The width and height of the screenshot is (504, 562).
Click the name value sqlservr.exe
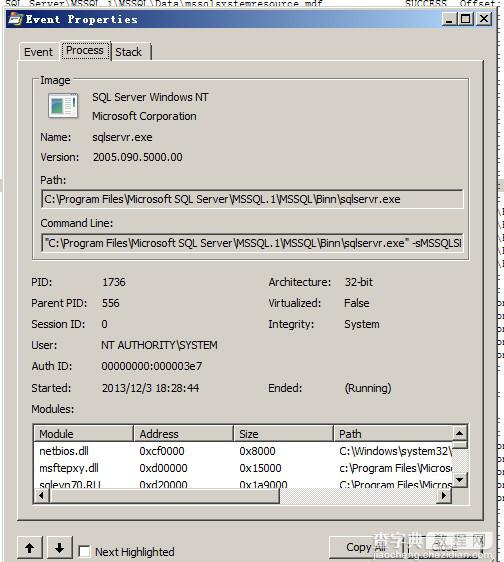[x=122, y=137]
